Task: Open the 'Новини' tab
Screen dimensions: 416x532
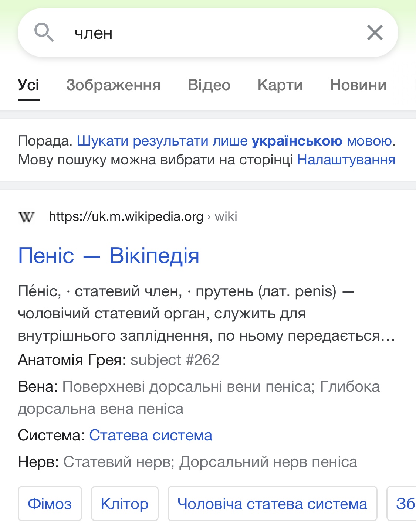Action: pos(358,85)
